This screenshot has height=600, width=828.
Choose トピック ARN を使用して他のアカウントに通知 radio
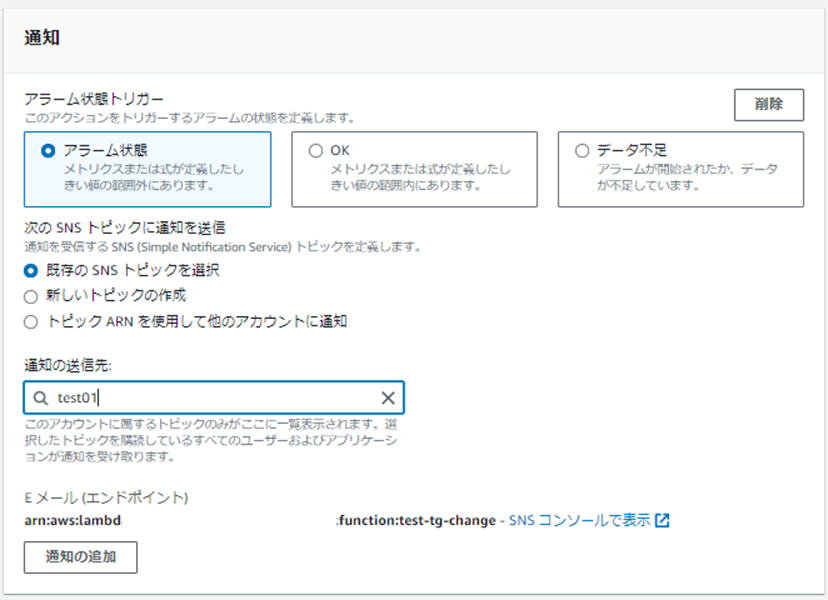(x=31, y=322)
